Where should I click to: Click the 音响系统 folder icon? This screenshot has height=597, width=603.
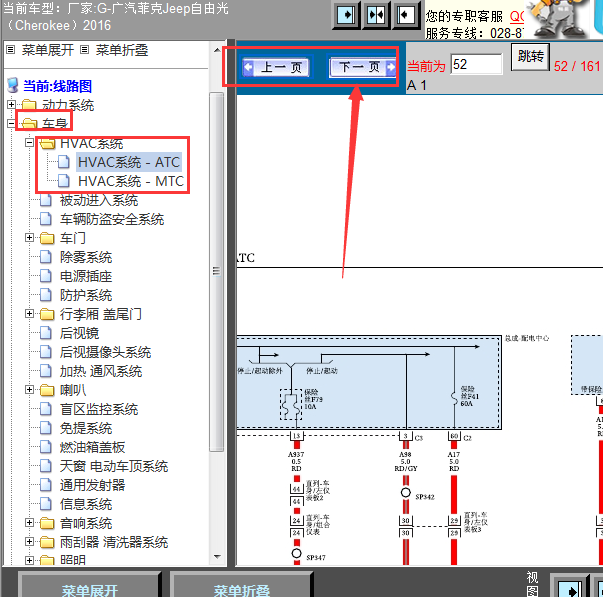point(47,523)
